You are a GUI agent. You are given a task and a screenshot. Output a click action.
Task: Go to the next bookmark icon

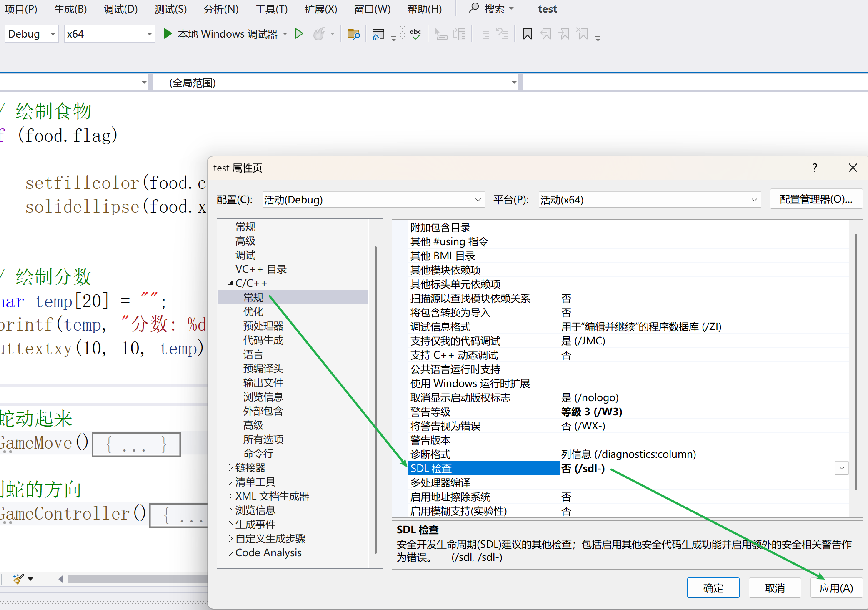click(x=564, y=34)
